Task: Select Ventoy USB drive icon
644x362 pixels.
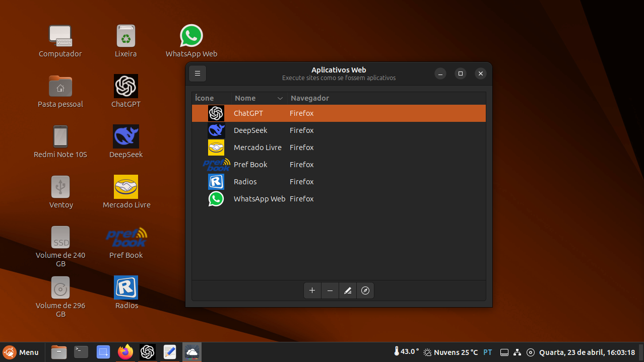Action: [x=60, y=187]
